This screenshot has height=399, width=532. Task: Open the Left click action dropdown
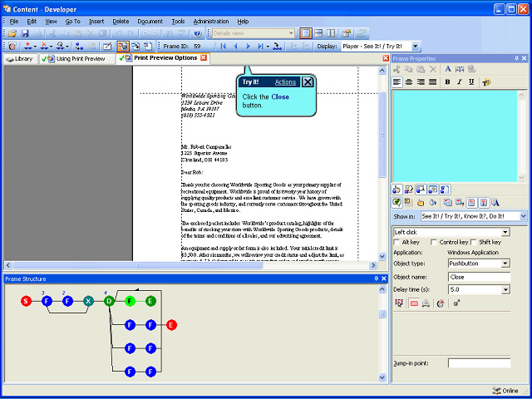(x=505, y=233)
